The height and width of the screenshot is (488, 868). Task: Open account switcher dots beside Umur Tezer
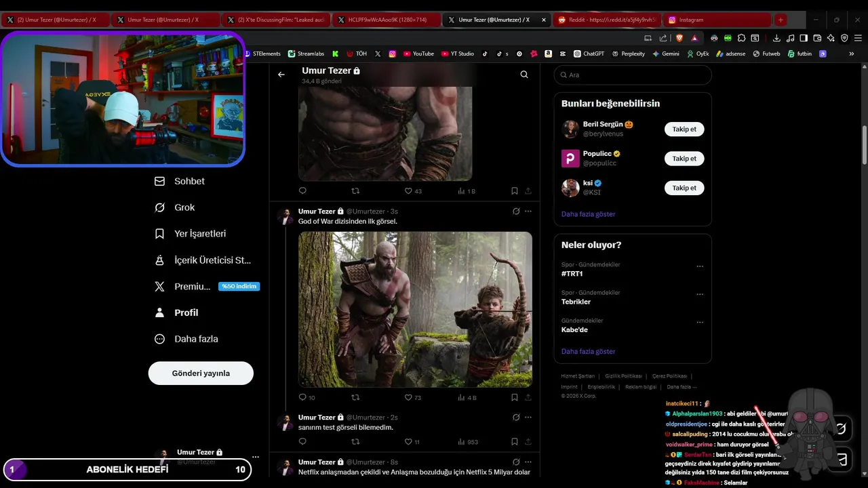[255, 457]
